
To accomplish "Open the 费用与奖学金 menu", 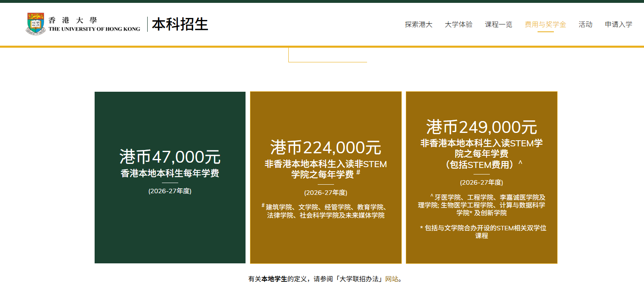I will click(x=545, y=24).
